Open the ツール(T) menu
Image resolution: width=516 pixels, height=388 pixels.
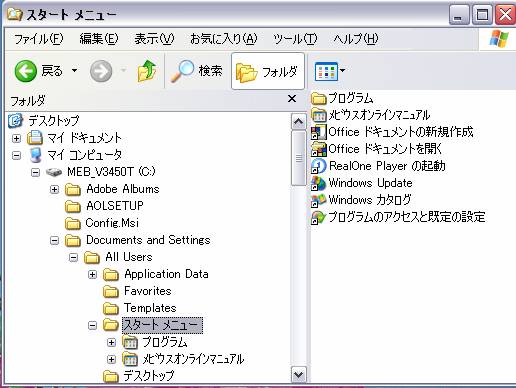coord(295,39)
